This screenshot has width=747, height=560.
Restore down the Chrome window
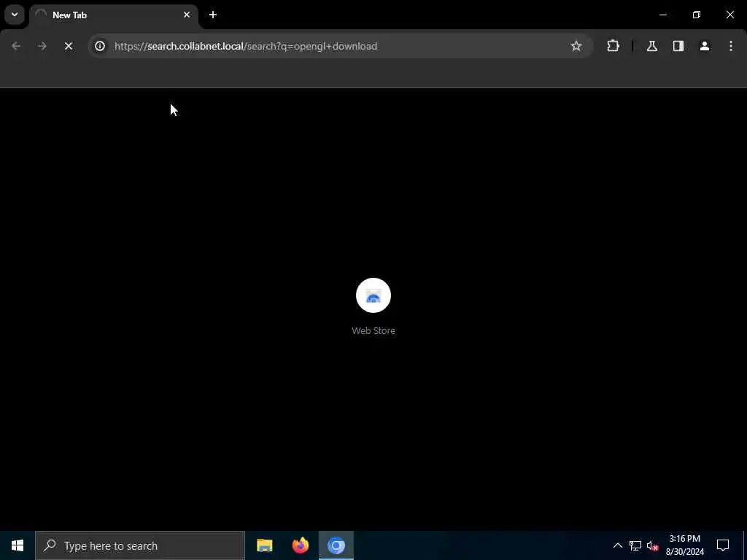(x=697, y=15)
